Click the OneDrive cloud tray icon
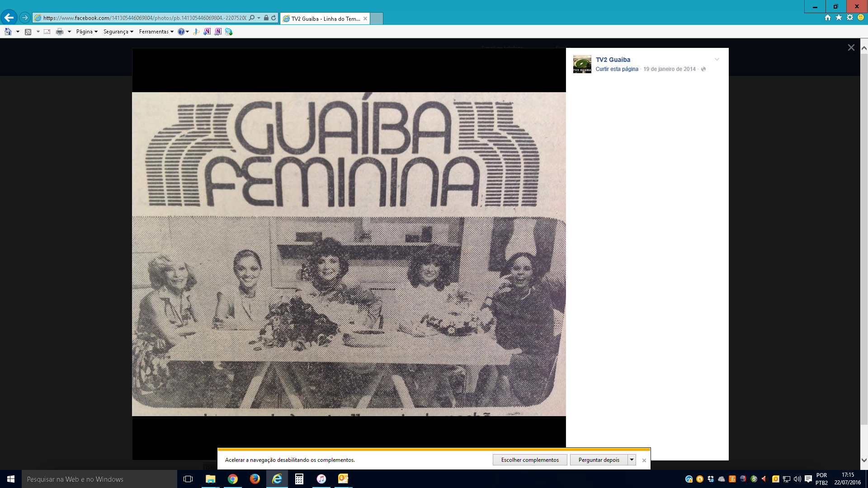 (722, 479)
